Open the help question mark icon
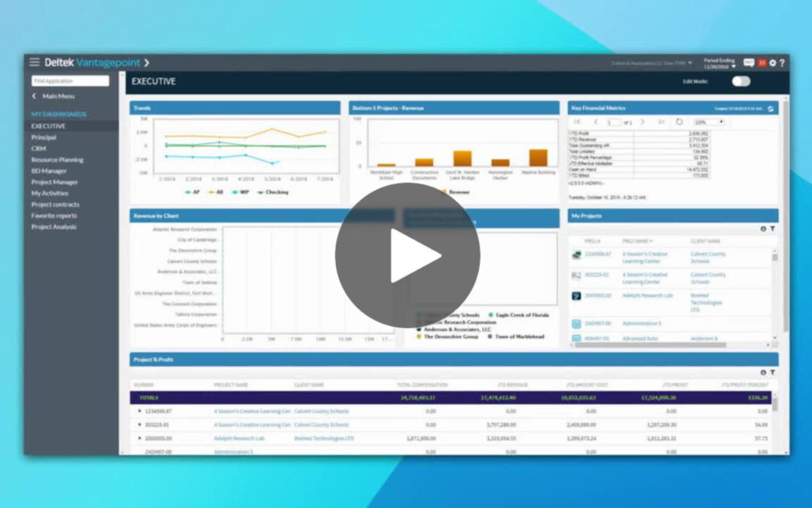Viewport: 812px width, 508px height. click(782, 62)
